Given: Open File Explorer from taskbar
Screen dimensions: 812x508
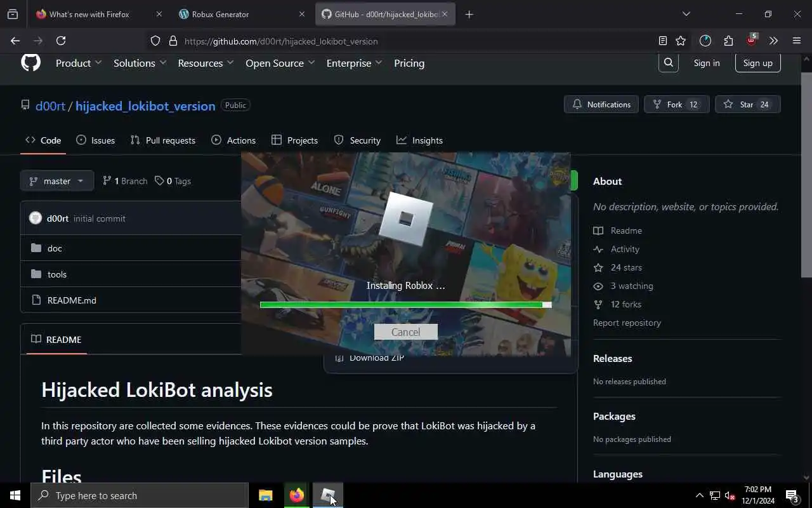Looking at the screenshot, I should (266, 495).
